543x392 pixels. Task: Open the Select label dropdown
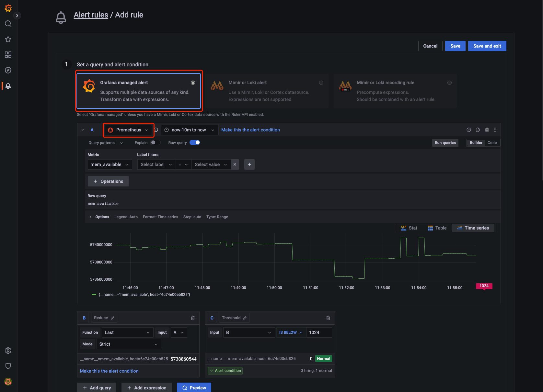[156, 164]
